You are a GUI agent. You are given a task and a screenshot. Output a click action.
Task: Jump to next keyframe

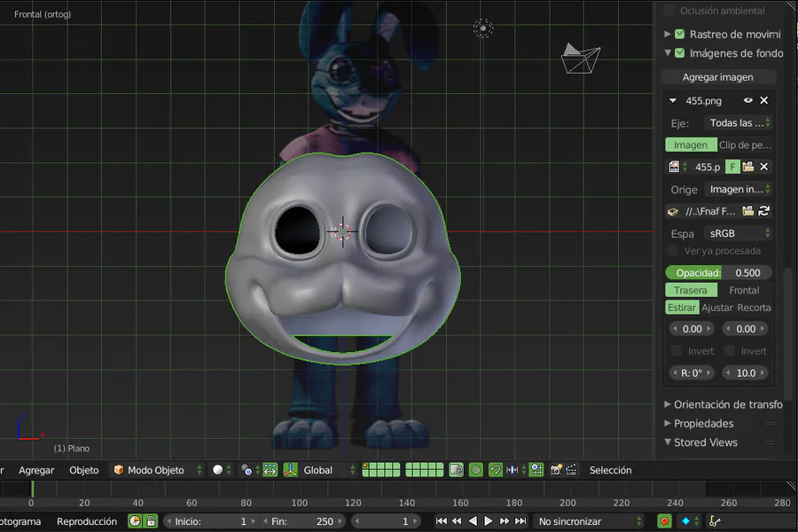point(504,520)
